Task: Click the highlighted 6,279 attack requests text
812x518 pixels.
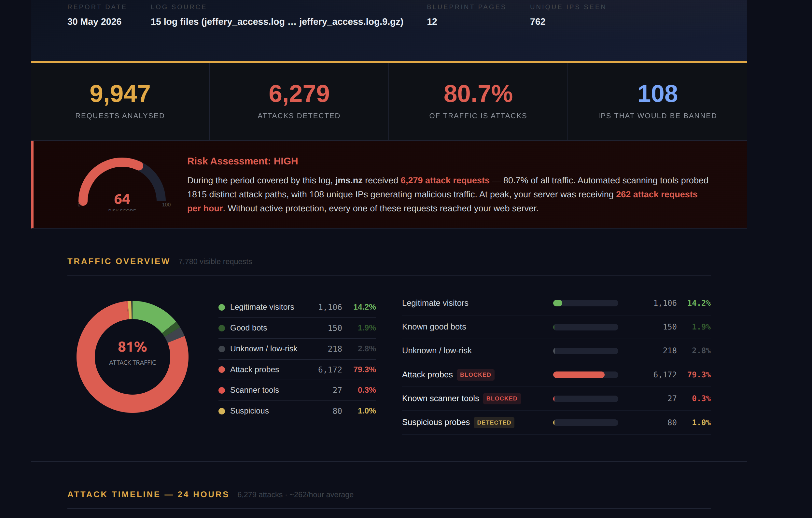Action: [x=445, y=180]
